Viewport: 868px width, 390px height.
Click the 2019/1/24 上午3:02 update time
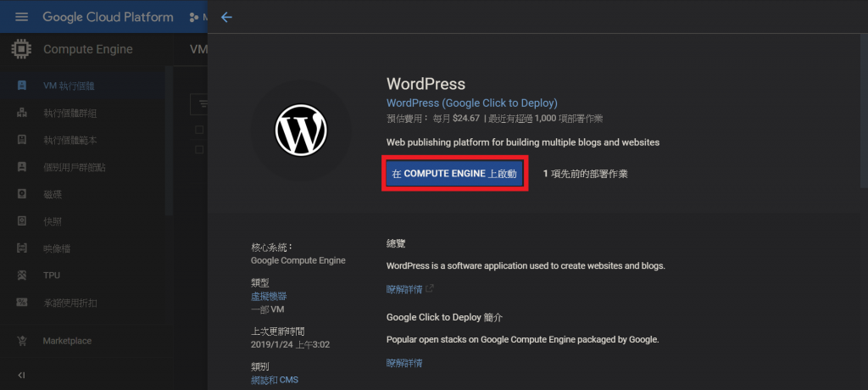[x=290, y=344]
